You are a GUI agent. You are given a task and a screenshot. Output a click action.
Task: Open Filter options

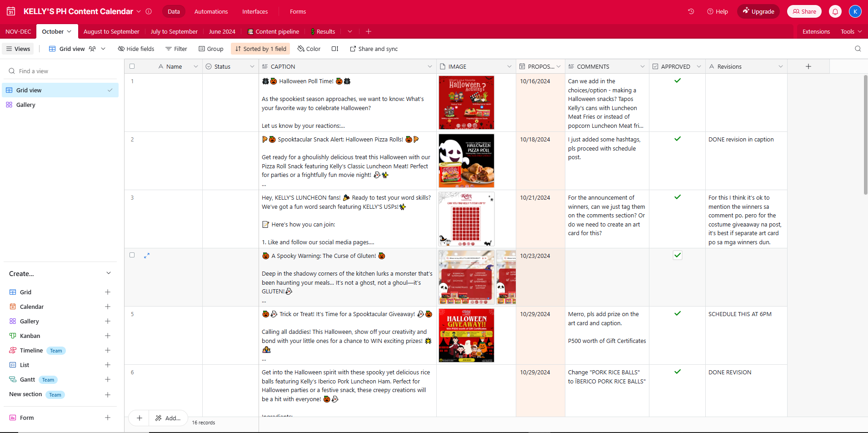point(176,49)
